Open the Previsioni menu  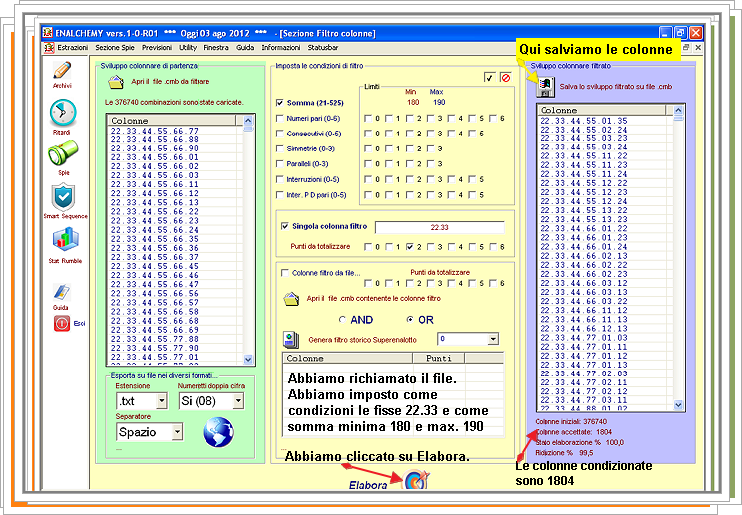(157, 48)
